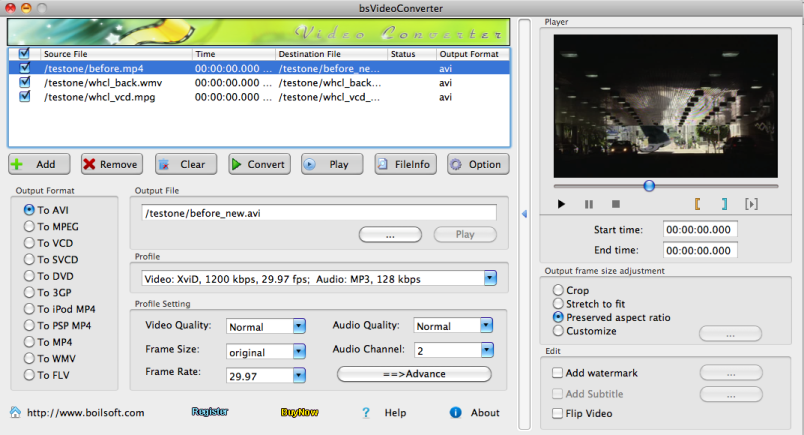Uncheck the whcl_back.wmv file checkbox
The image size is (804, 435).
pyautogui.click(x=25, y=83)
